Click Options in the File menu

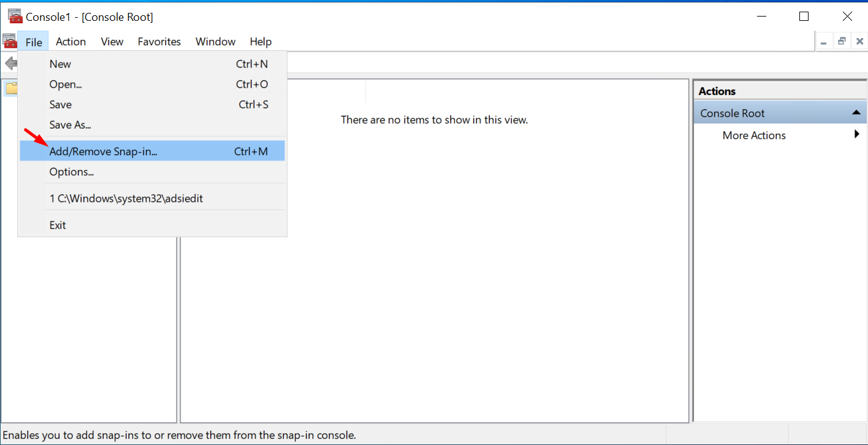point(71,172)
